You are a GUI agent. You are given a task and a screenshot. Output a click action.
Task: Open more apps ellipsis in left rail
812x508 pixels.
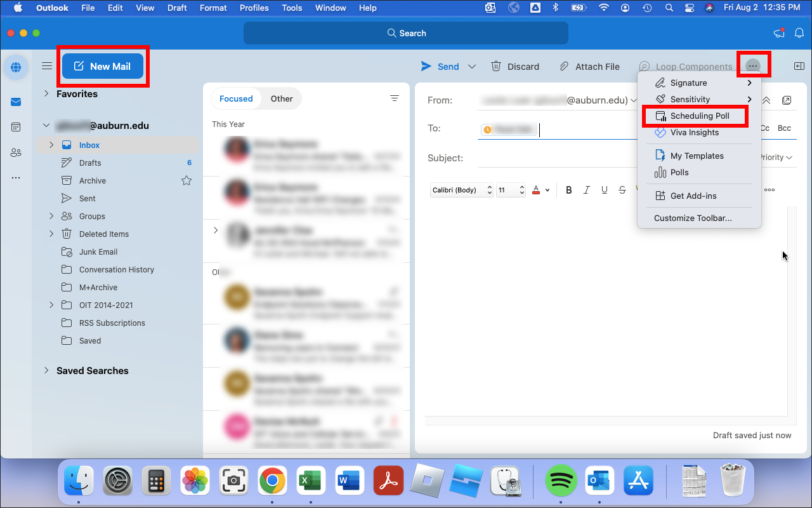click(x=16, y=178)
